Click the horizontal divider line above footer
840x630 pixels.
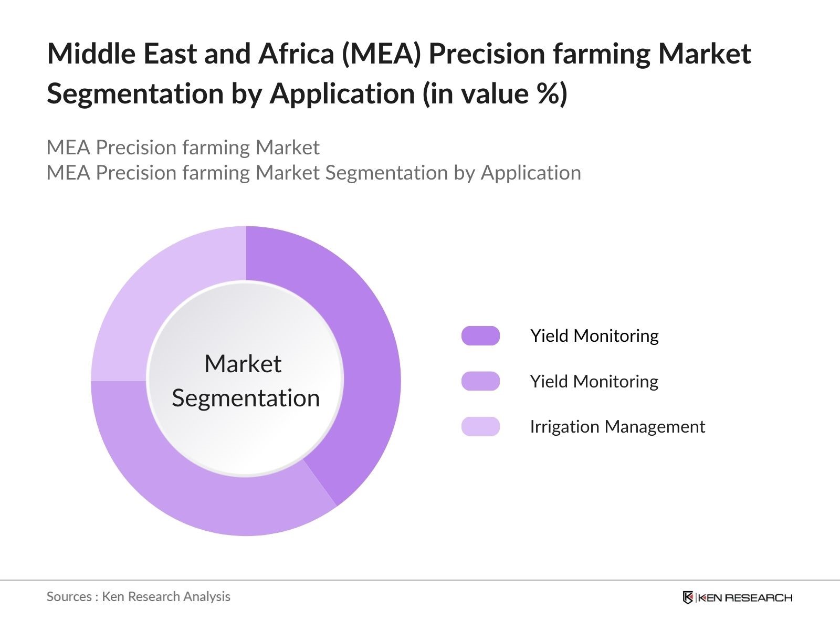tap(420, 581)
